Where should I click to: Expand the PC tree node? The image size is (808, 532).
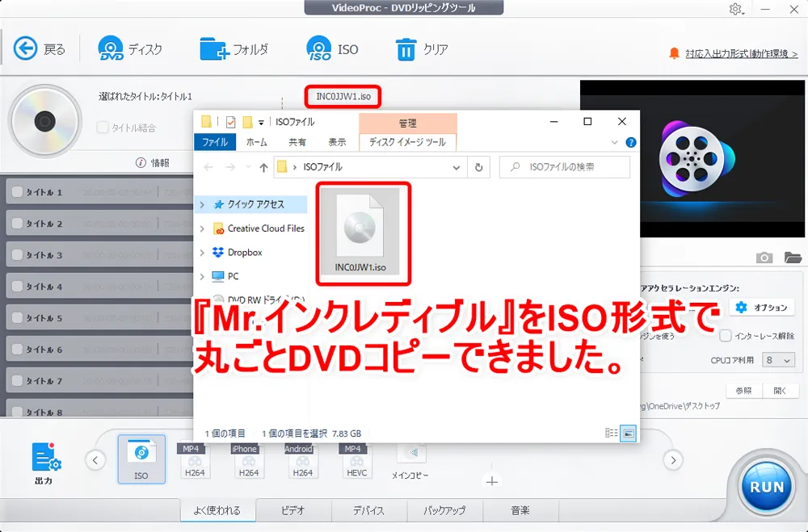point(202,277)
